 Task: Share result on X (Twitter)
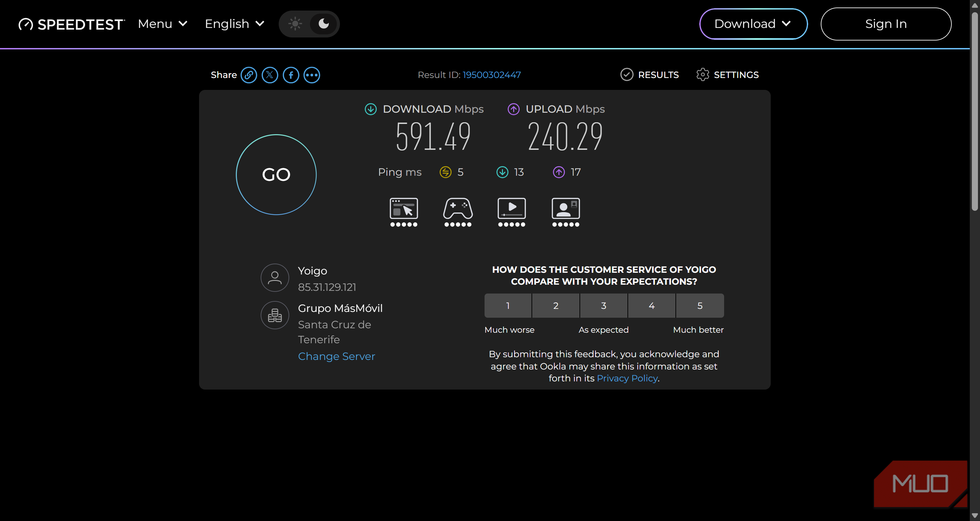270,75
